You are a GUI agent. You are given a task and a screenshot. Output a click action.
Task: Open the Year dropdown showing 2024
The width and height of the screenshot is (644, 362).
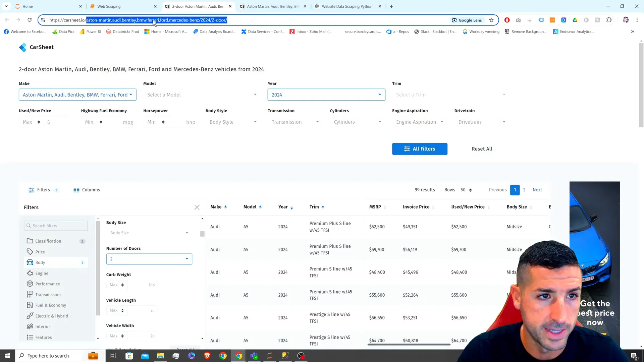point(326,95)
